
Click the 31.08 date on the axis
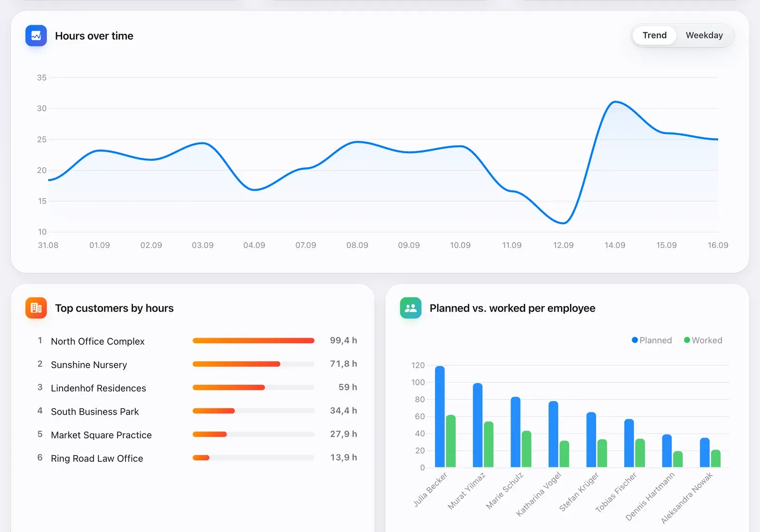(48, 245)
